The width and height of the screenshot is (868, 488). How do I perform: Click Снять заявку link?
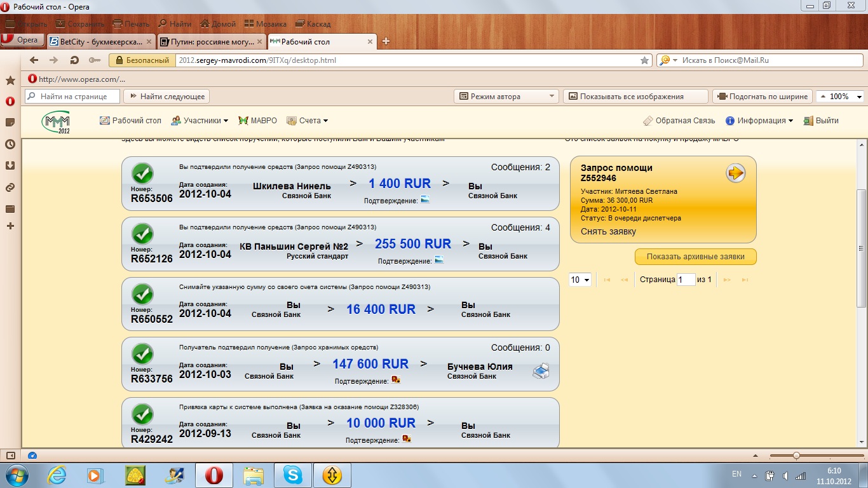coord(608,232)
